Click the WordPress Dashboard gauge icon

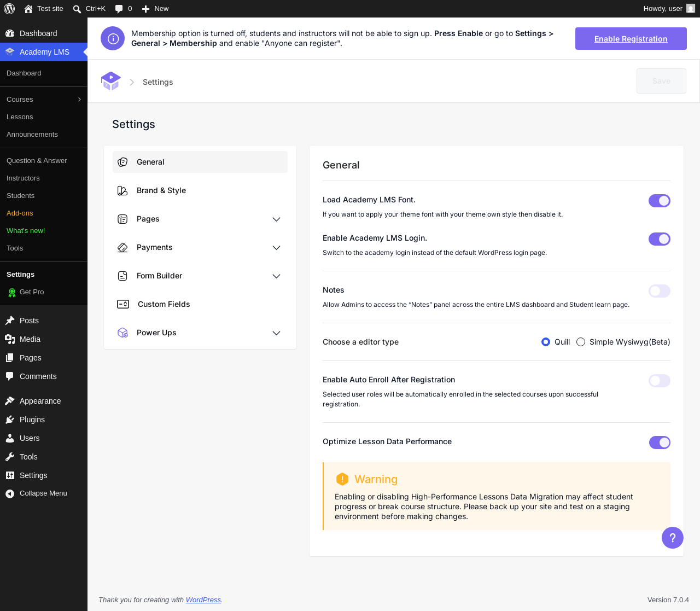point(10,33)
